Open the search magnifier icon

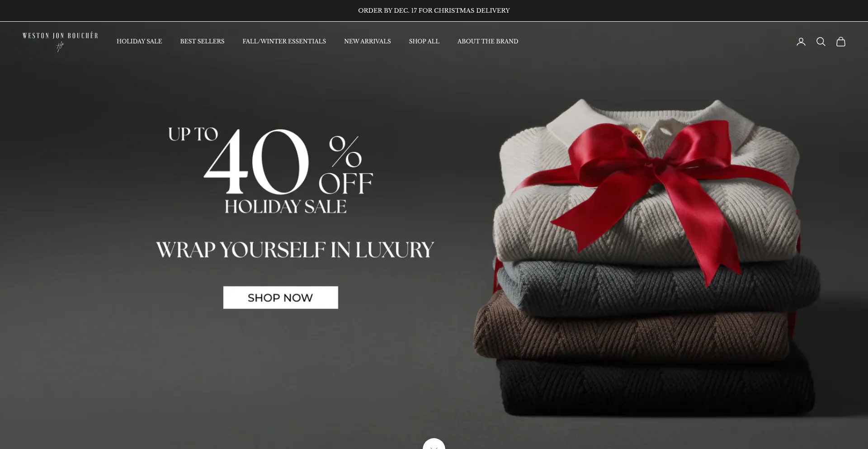tap(821, 42)
